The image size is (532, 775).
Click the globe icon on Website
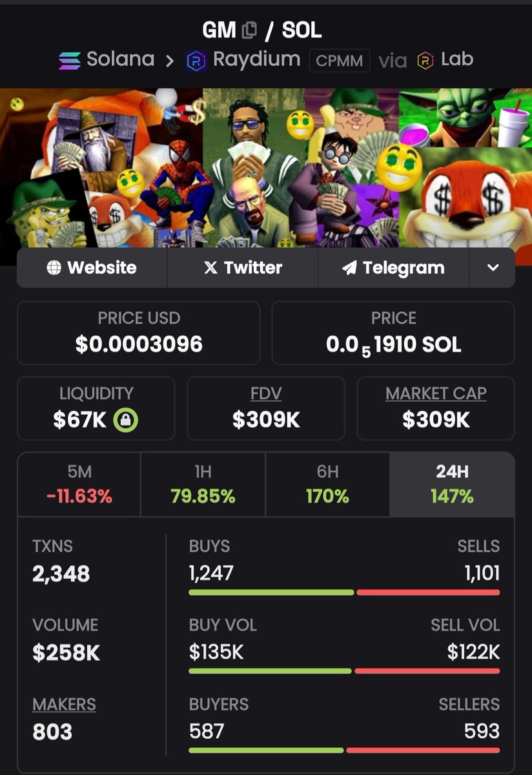(x=54, y=268)
